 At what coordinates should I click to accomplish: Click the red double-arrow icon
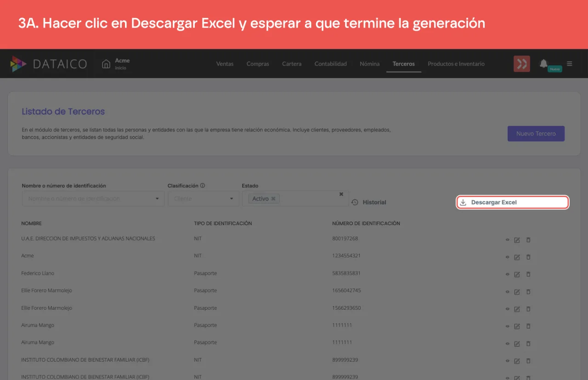(522, 64)
